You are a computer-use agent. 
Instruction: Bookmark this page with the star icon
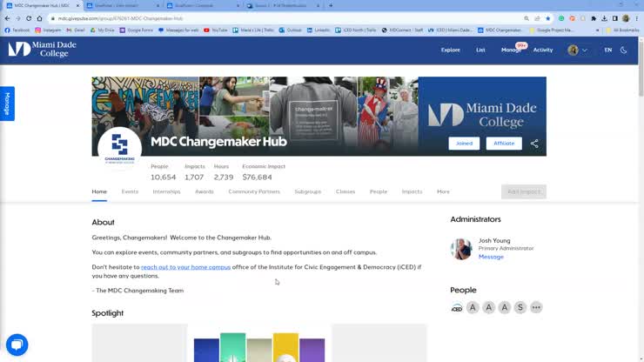[x=547, y=18]
